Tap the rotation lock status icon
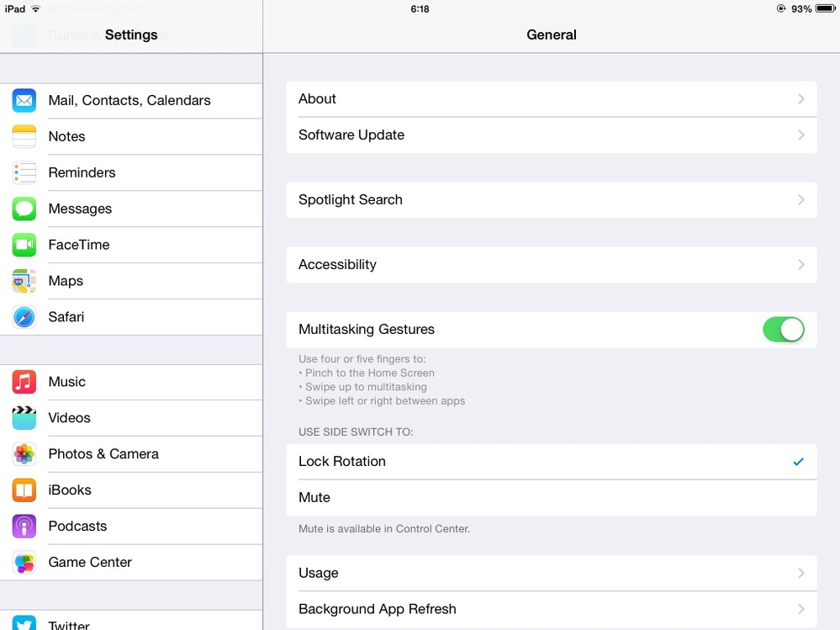The image size is (840, 630). tap(781, 8)
